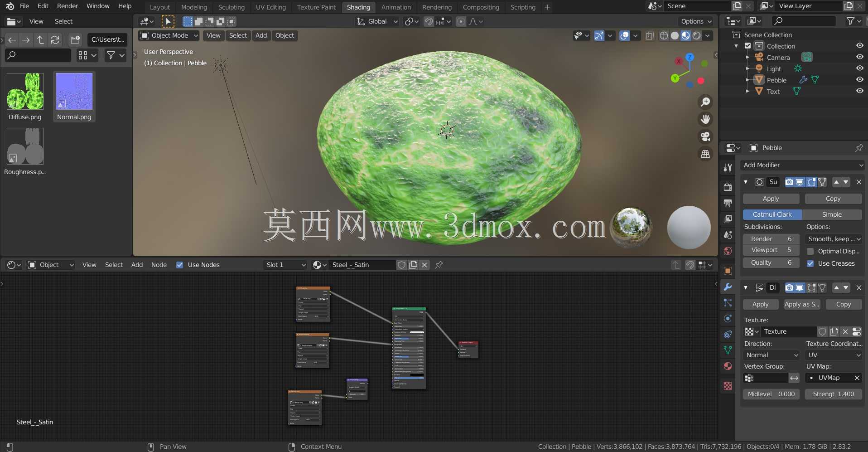868x452 pixels.
Task: Copy the Subdivision modifier
Action: [x=833, y=199]
